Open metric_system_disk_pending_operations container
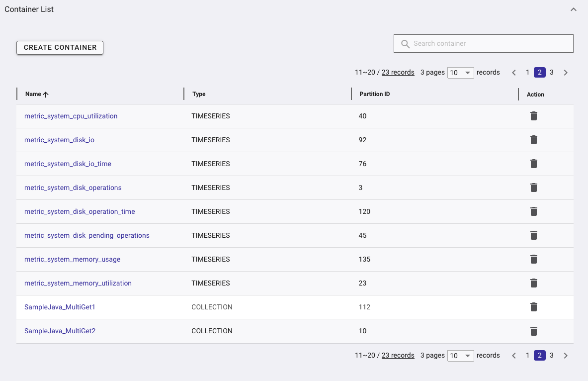The image size is (588, 381). [x=87, y=235]
